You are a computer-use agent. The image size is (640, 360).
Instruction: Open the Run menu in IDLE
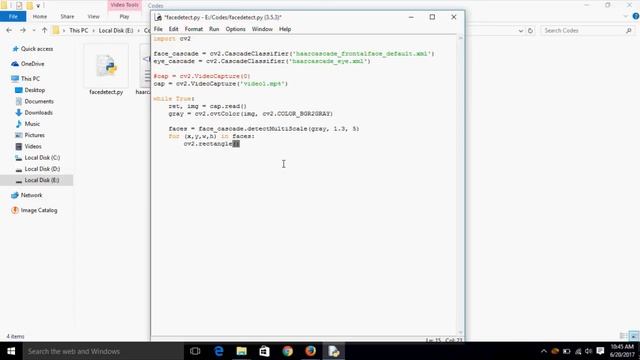214,29
